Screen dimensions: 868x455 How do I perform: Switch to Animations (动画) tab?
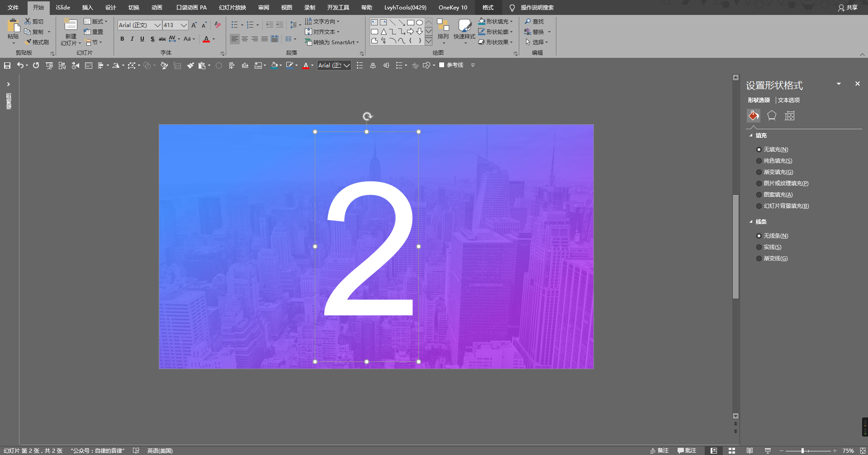coord(157,8)
